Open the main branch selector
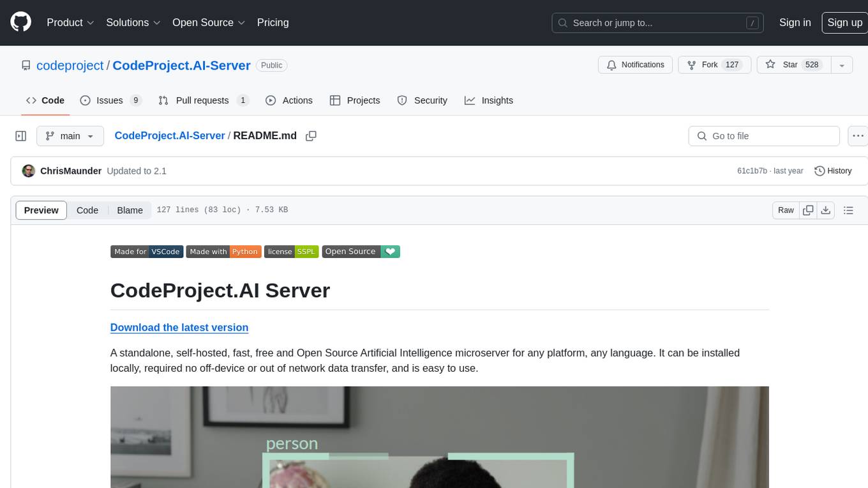The height and width of the screenshot is (488, 868). pos(70,136)
